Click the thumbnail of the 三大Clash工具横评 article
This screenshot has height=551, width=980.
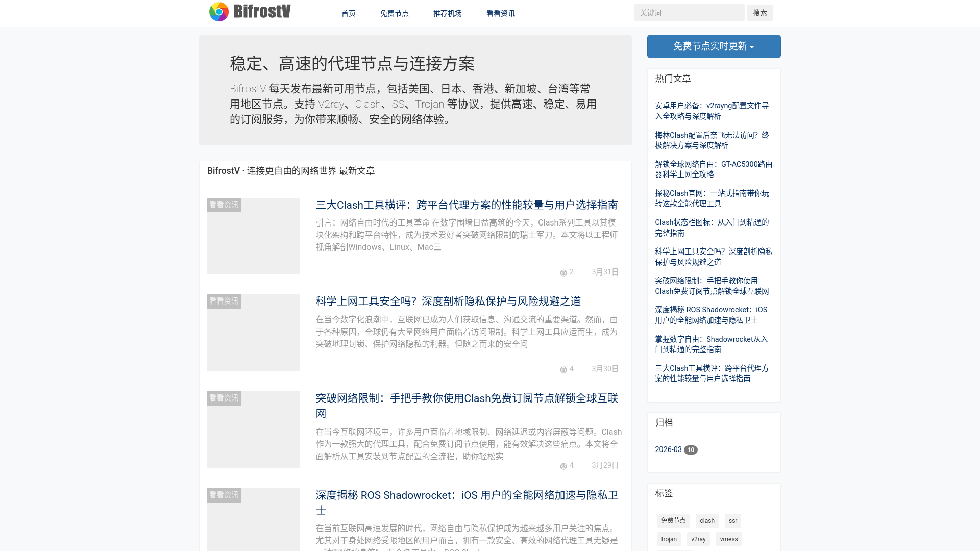pyautogui.click(x=253, y=236)
